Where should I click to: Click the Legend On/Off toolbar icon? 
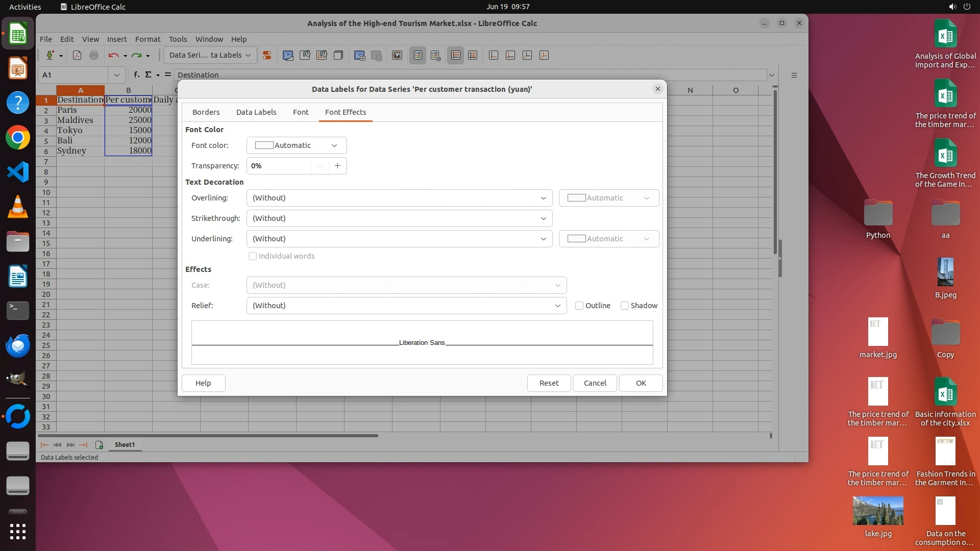pyautogui.click(x=418, y=55)
